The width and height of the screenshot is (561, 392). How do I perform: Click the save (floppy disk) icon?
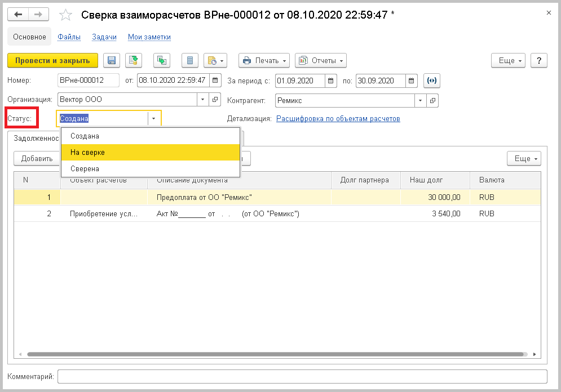click(x=112, y=61)
